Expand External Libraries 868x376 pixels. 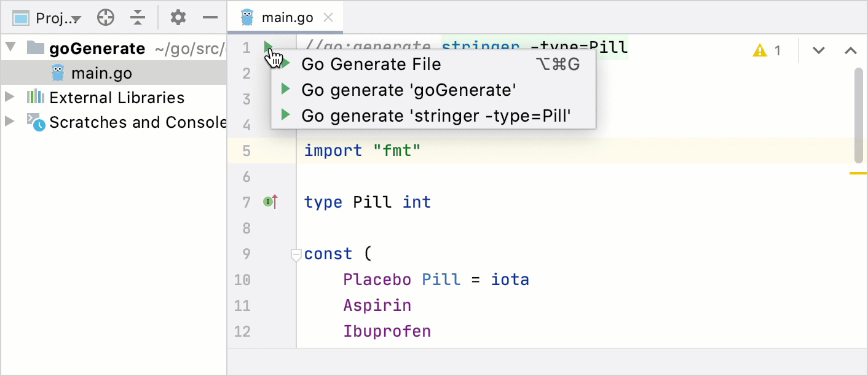[x=10, y=97]
